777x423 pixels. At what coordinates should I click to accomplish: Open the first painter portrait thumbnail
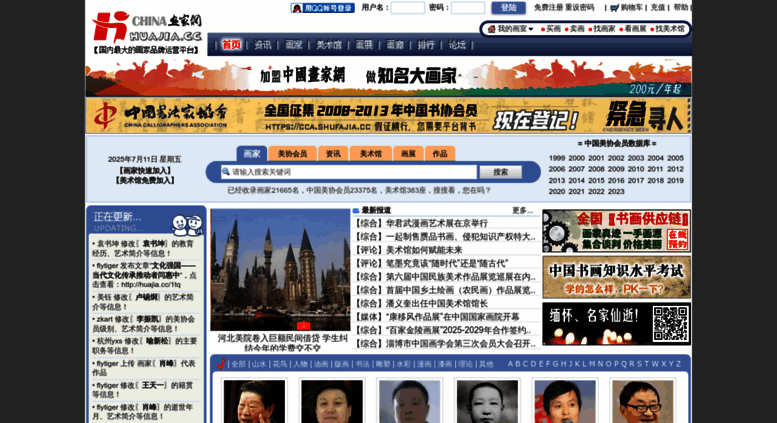click(254, 402)
